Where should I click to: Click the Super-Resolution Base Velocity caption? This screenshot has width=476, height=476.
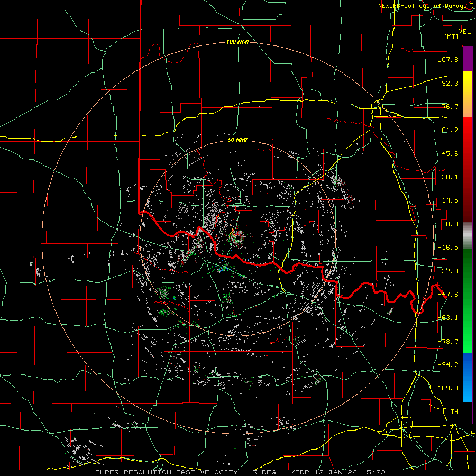(241, 472)
